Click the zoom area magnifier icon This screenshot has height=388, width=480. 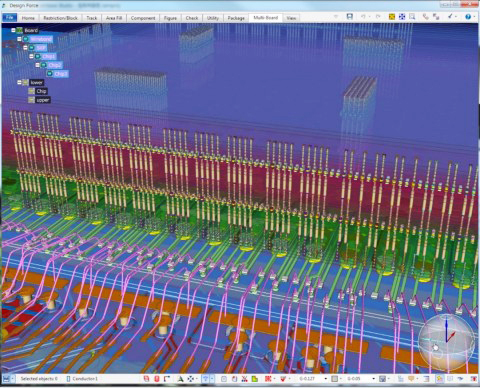click(412, 17)
